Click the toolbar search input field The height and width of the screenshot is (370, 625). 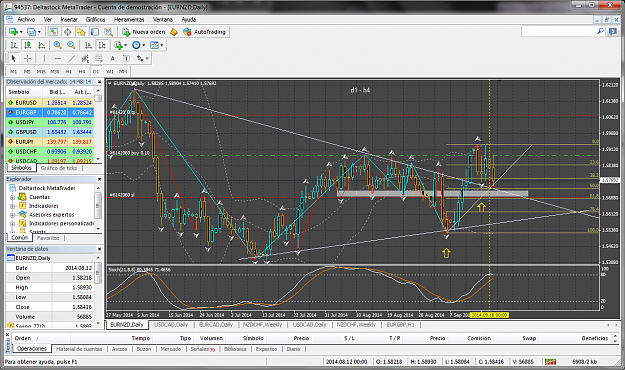558,31
